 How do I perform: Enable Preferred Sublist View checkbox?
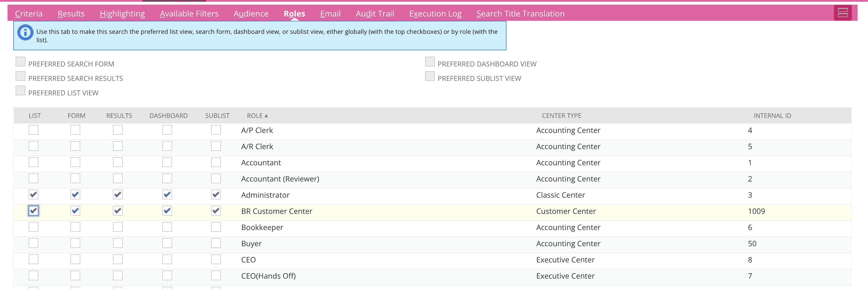pyautogui.click(x=429, y=76)
